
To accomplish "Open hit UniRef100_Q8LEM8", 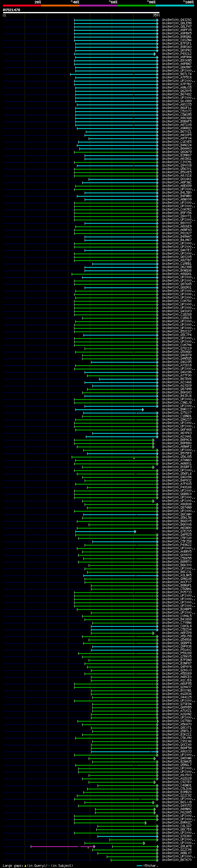I will [x=176, y=23].
